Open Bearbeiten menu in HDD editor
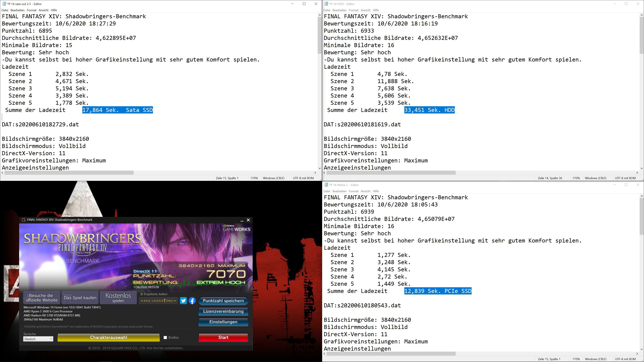The height and width of the screenshot is (362, 644). point(339,10)
